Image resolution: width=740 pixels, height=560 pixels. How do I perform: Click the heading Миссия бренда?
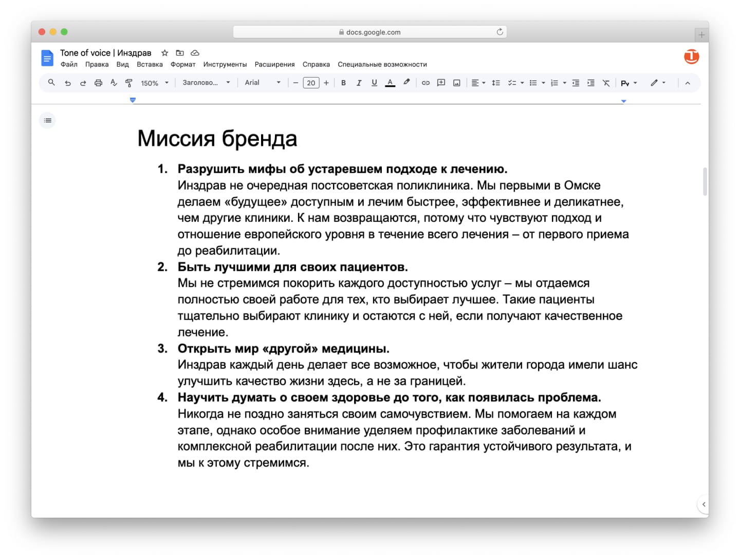click(217, 139)
